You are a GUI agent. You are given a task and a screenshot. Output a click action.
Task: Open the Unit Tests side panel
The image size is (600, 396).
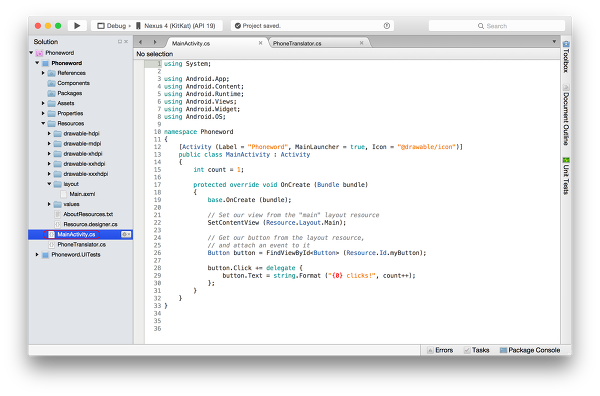pyautogui.click(x=566, y=176)
